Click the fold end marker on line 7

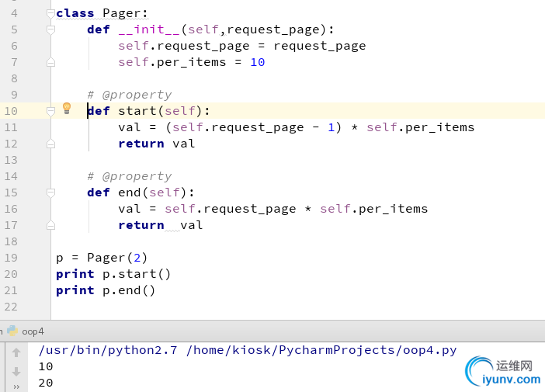click(x=50, y=63)
